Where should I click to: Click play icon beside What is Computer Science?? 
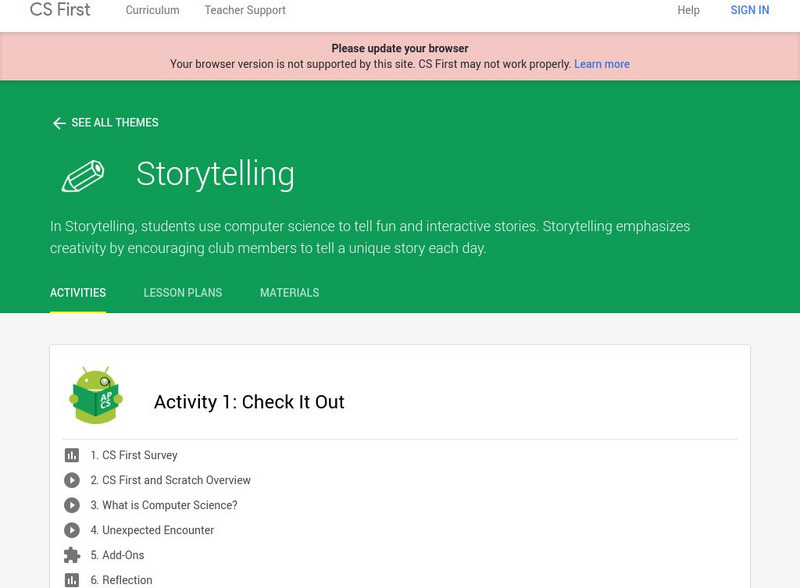pos(72,505)
